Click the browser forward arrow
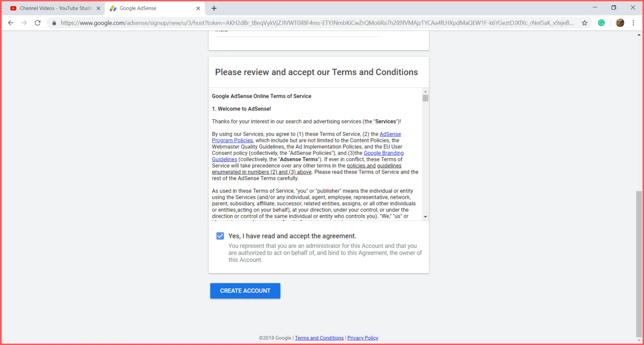This screenshot has width=644, height=345. (24, 23)
